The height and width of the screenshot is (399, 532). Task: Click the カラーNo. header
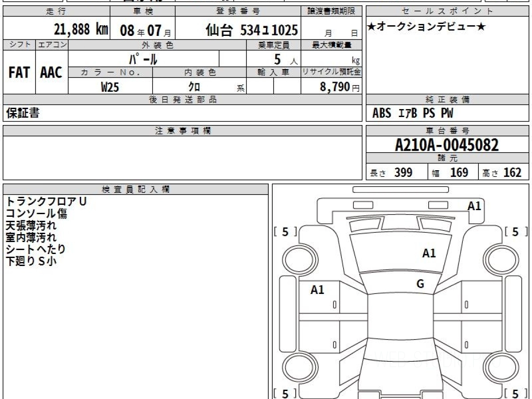point(110,73)
